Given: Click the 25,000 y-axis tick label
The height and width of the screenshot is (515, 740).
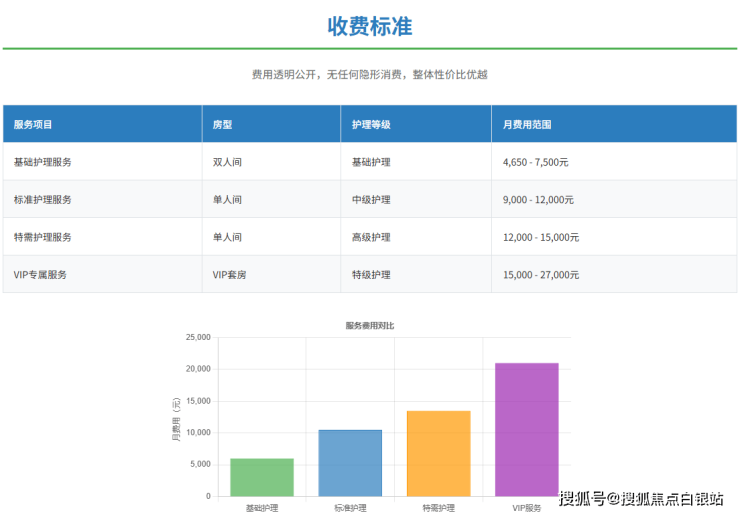Looking at the screenshot, I should pyautogui.click(x=198, y=338).
